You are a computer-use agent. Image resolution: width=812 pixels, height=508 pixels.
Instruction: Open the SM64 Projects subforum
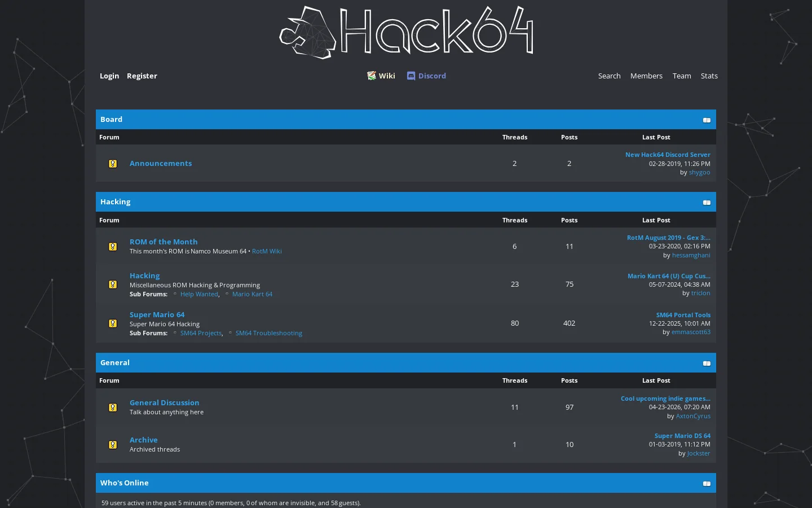(x=201, y=333)
